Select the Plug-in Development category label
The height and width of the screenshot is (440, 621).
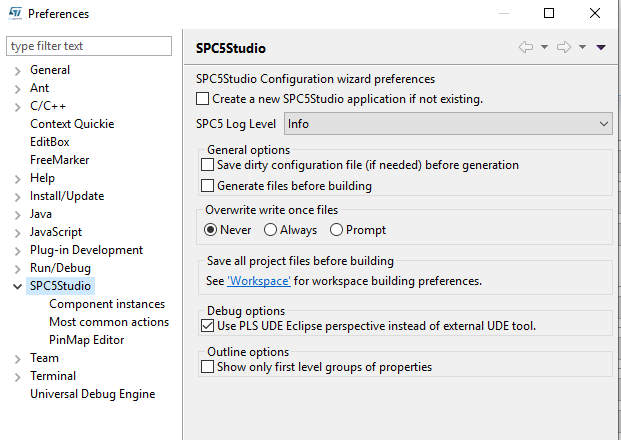click(87, 250)
